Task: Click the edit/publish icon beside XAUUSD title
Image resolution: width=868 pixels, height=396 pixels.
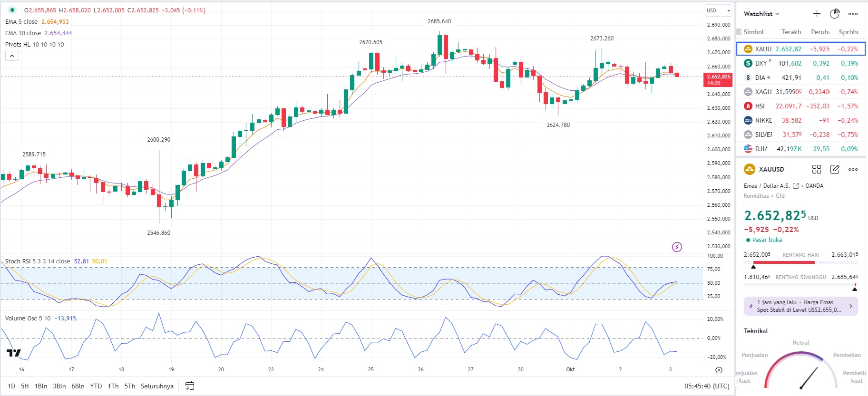Action: [x=835, y=169]
